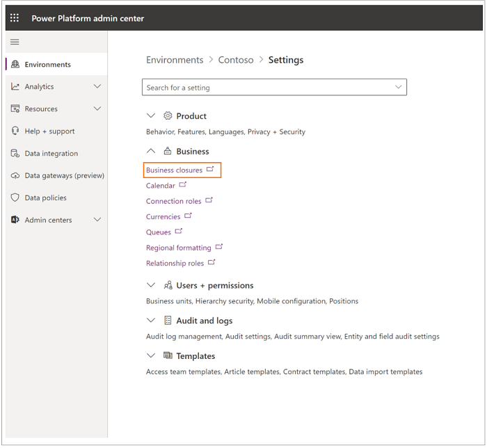The image size is (487, 448).
Task: Open the Connection roles link
Action: coord(174,201)
